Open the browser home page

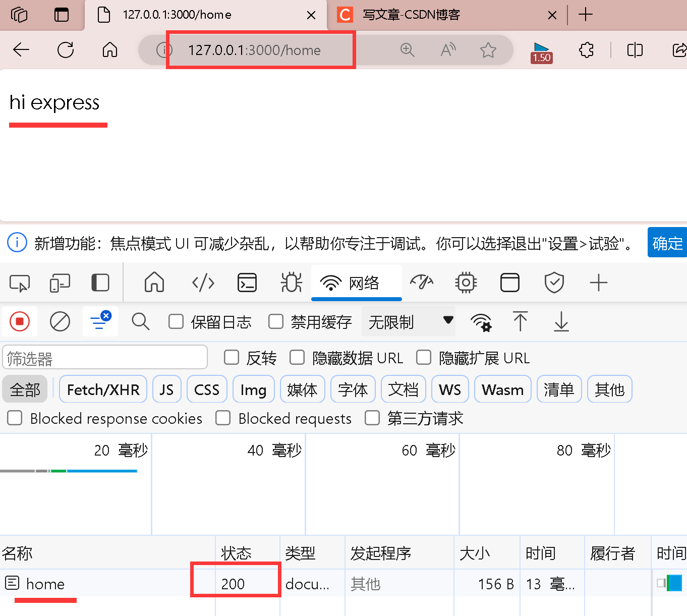(x=110, y=49)
